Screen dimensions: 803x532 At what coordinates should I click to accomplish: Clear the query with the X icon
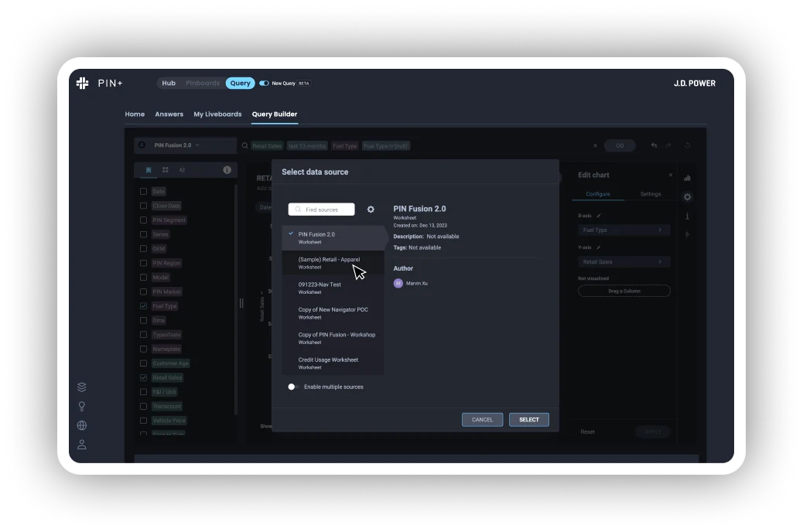point(595,145)
